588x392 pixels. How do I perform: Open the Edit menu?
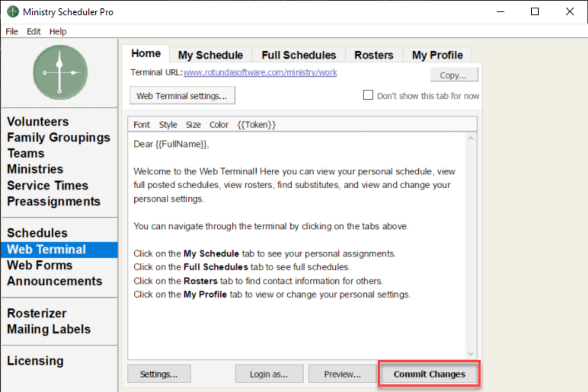[x=34, y=31]
